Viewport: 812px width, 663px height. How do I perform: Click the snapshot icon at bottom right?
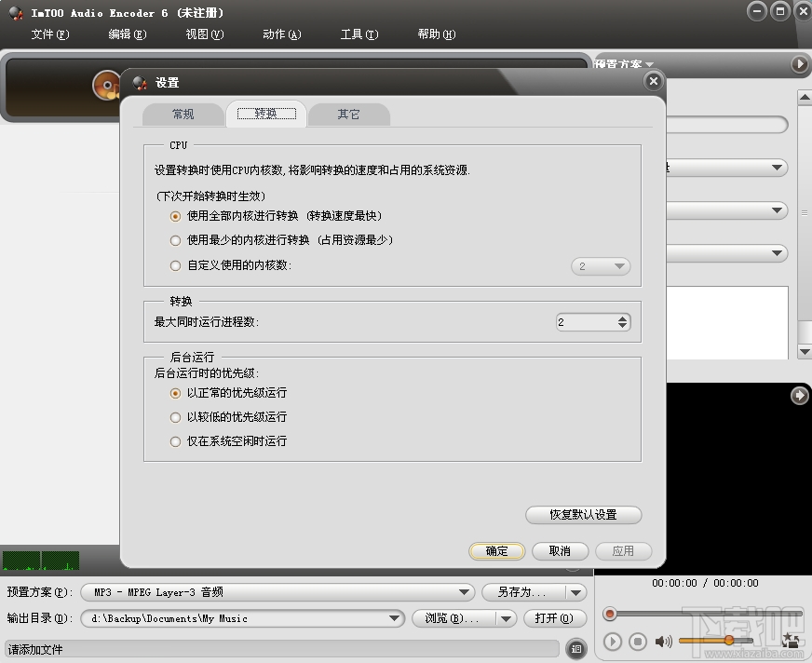[791, 641]
